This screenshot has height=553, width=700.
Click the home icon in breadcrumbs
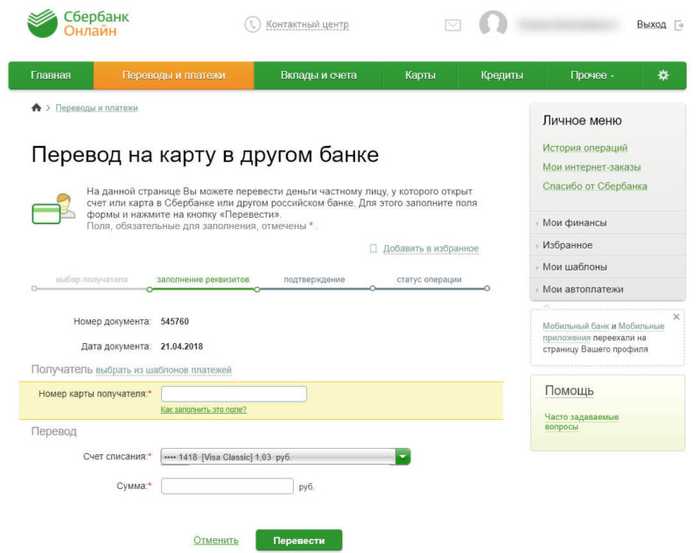tap(37, 108)
